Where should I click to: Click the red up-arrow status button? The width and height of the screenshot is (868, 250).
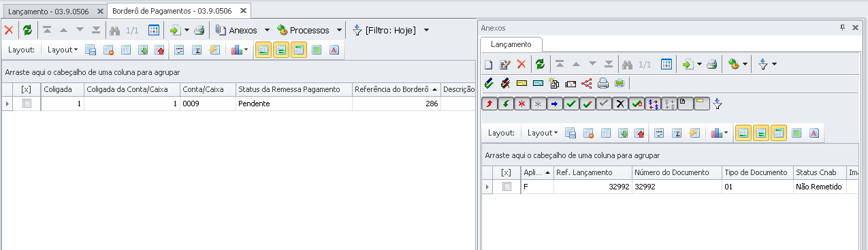(x=489, y=104)
